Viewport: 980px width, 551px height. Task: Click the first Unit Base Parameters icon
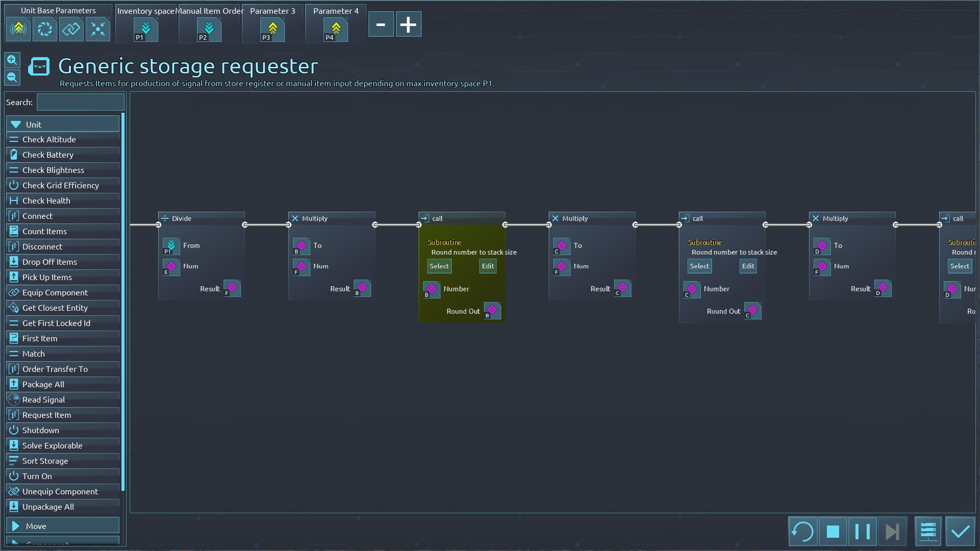point(18,29)
